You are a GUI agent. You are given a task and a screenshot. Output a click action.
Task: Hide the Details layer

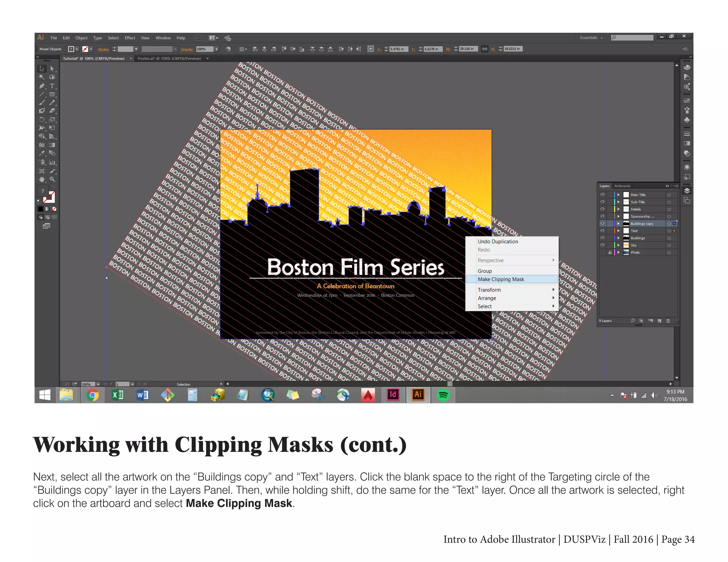coord(602,209)
